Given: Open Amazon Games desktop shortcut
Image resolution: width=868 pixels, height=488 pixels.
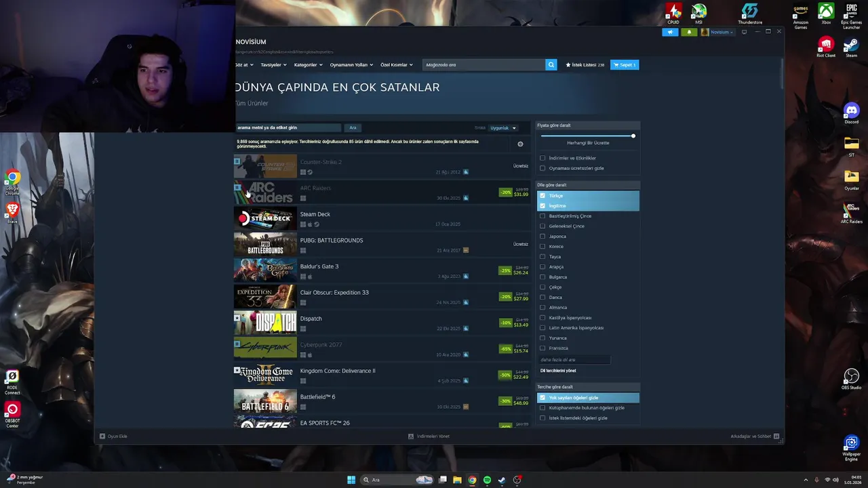Looking at the screenshot, I should (x=800, y=16).
